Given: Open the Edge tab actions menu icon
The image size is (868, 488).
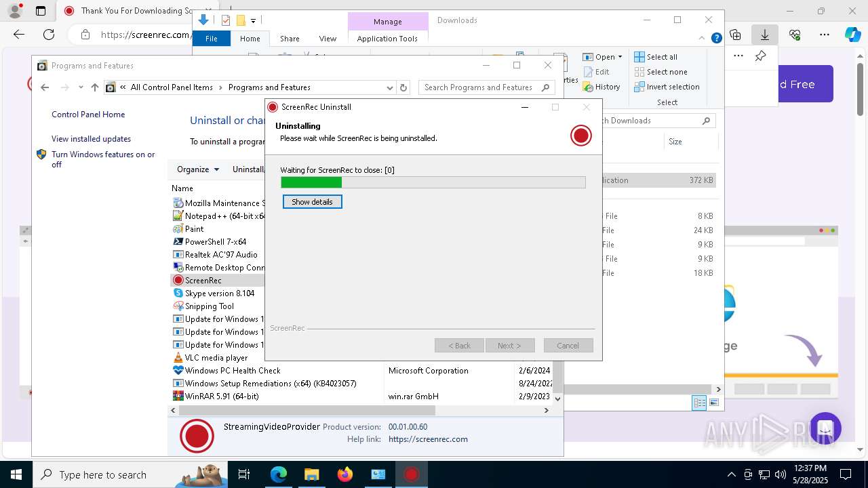Looking at the screenshot, I should (x=41, y=11).
